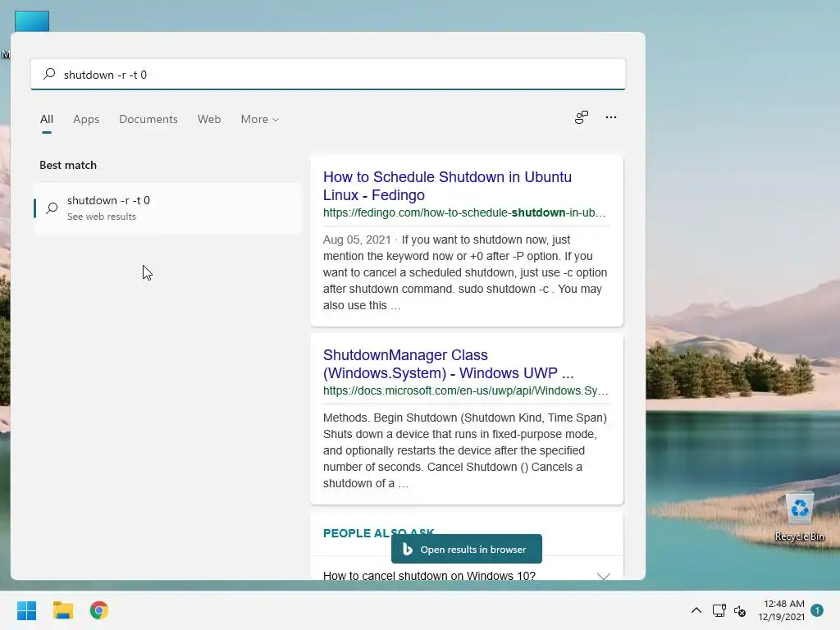Image resolution: width=840 pixels, height=630 pixels.
Task: Open the three-dots options menu
Action: click(610, 117)
